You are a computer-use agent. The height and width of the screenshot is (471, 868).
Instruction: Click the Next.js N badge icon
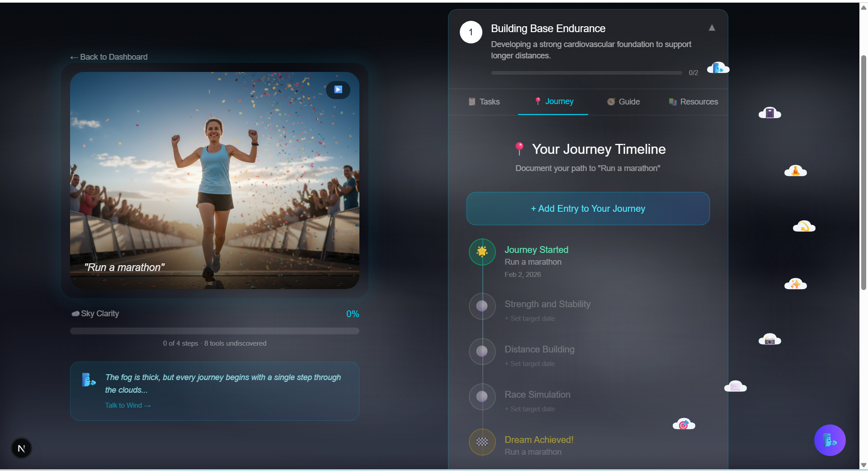[21, 448]
